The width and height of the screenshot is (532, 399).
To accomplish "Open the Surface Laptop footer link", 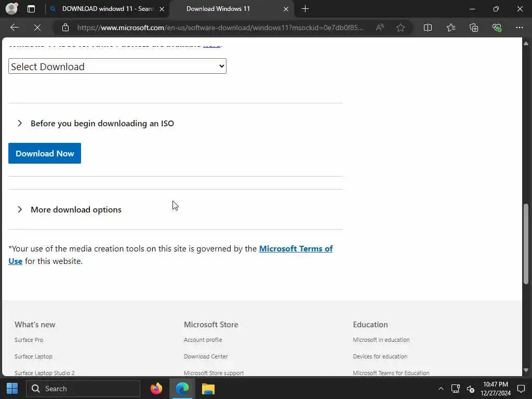I will coord(33,356).
